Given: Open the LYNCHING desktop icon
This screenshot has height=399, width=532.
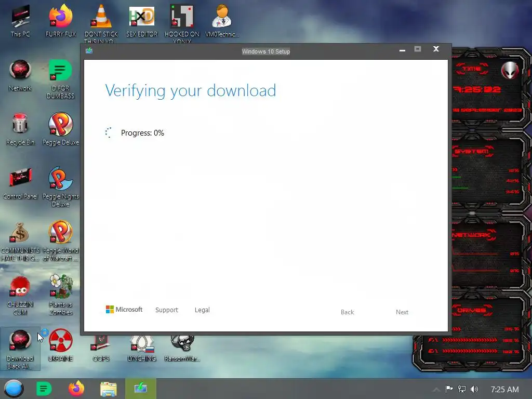Looking at the screenshot, I should pos(142,349).
